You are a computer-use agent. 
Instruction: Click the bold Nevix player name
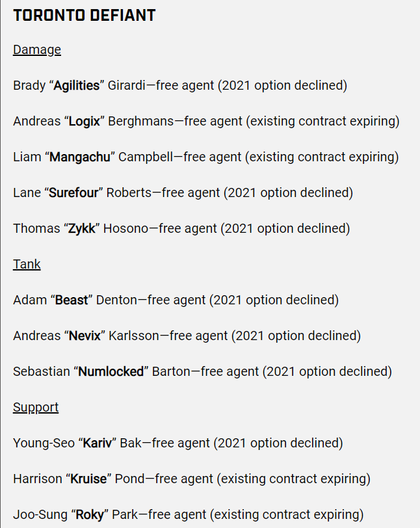pyautogui.click(x=85, y=336)
